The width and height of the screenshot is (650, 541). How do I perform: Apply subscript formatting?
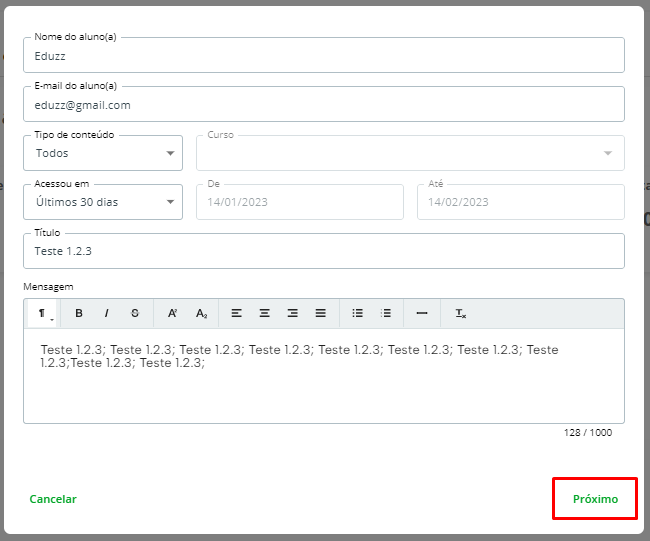pos(201,314)
